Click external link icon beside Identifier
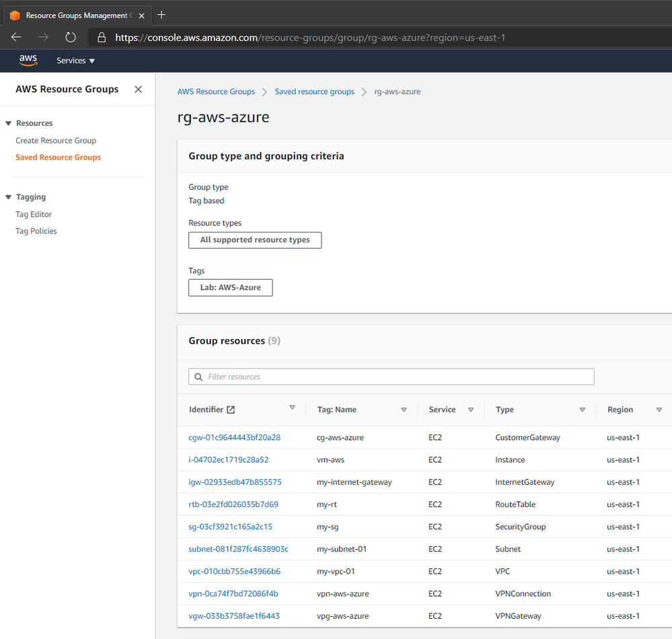 tap(231, 410)
